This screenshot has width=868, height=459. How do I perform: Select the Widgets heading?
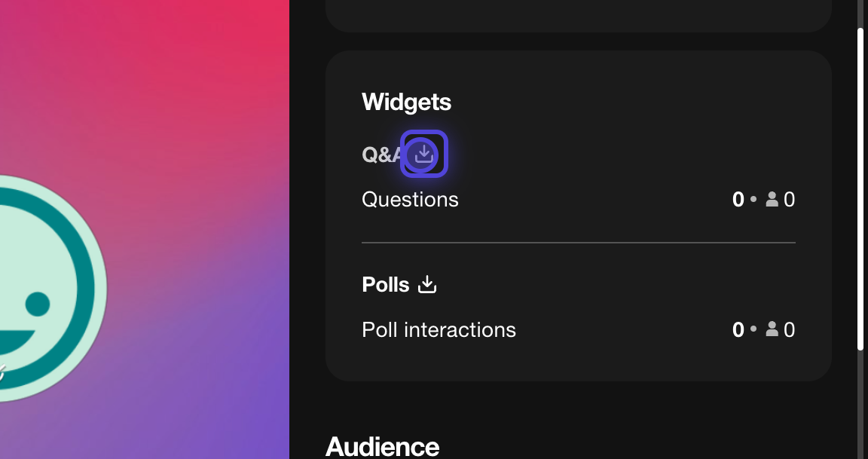click(406, 102)
